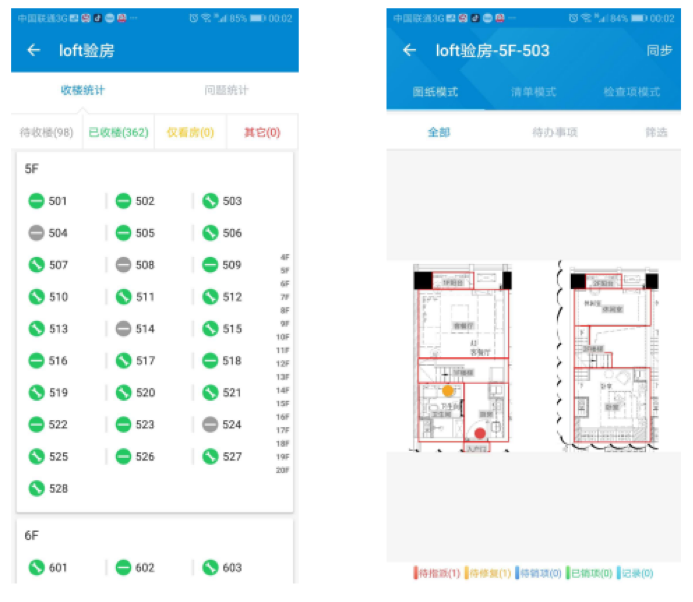Go back from the loft验房-5F-503 screen
The image size is (693, 602).
pos(409,50)
